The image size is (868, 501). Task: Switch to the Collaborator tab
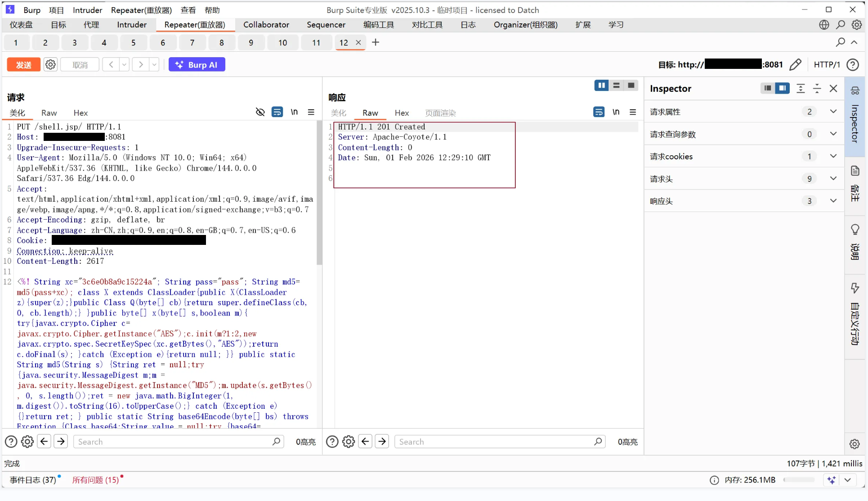pyautogui.click(x=266, y=25)
